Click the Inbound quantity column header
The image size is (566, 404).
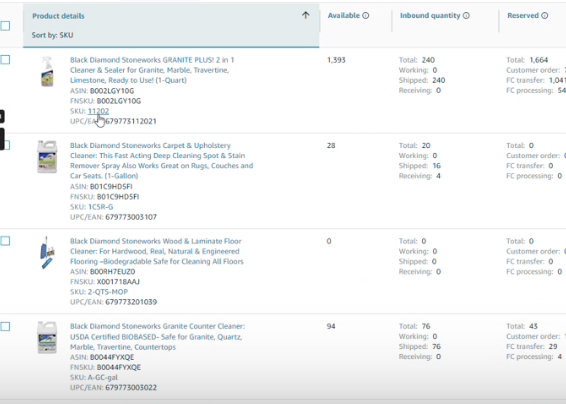[x=430, y=16]
